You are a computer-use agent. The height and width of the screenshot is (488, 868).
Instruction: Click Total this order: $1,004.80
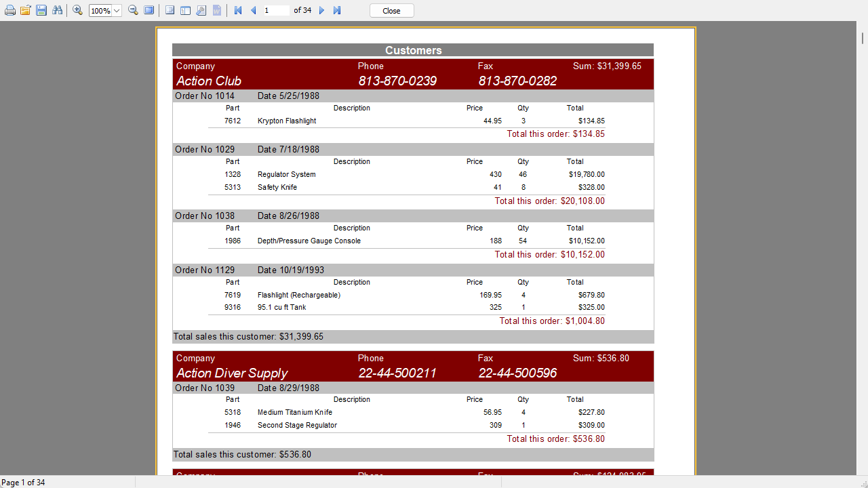click(x=552, y=321)
